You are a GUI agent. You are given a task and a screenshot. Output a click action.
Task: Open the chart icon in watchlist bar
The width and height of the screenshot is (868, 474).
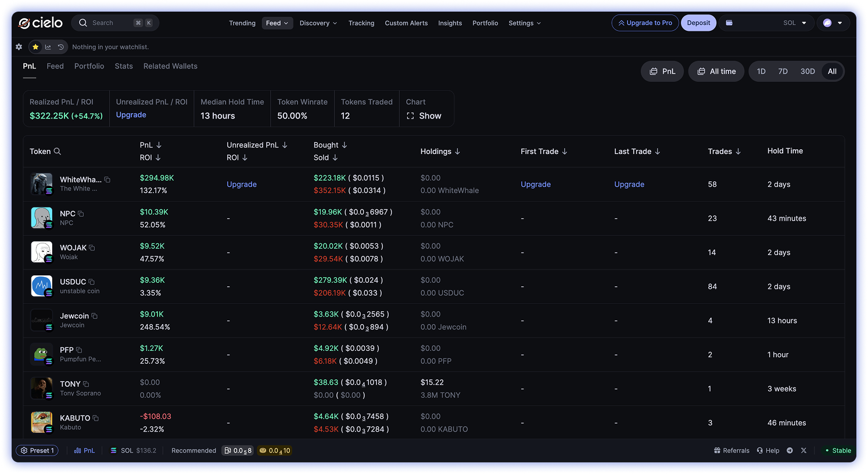pos(48,47)
